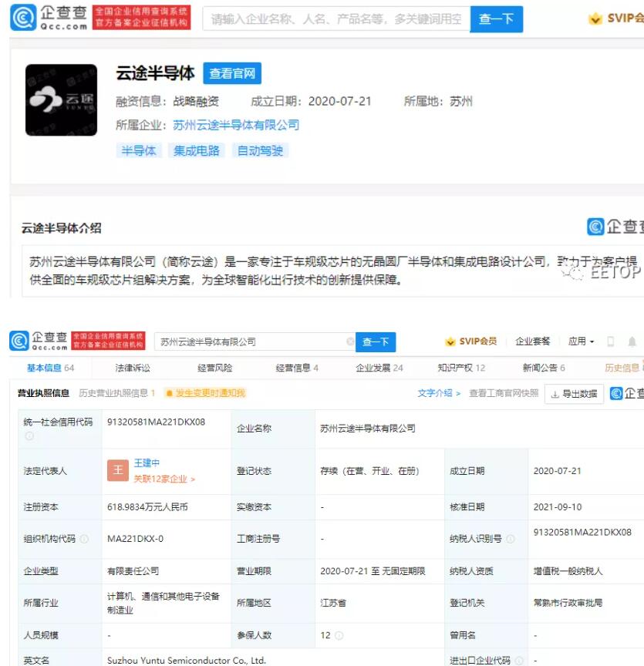
Task: Click 发生变更时通知我 notification button
Action: point(206,393)
